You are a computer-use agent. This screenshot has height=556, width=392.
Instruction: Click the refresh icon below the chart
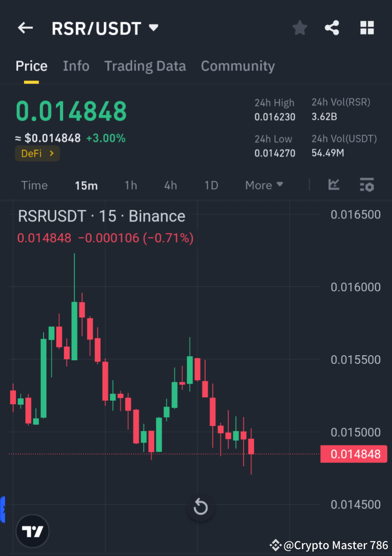[200, 507]
